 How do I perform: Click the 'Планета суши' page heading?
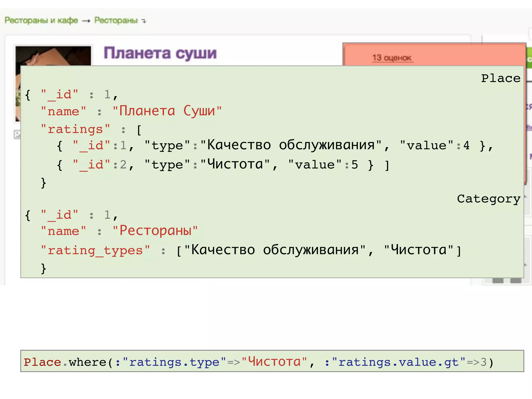[160, 53]
